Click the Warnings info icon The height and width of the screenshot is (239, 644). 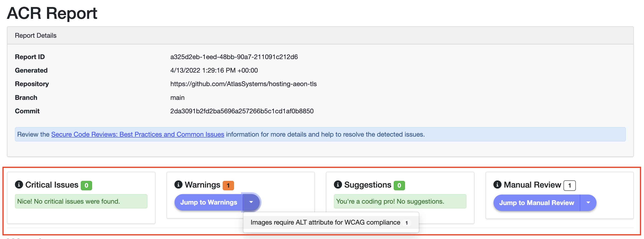click(178, 185)
